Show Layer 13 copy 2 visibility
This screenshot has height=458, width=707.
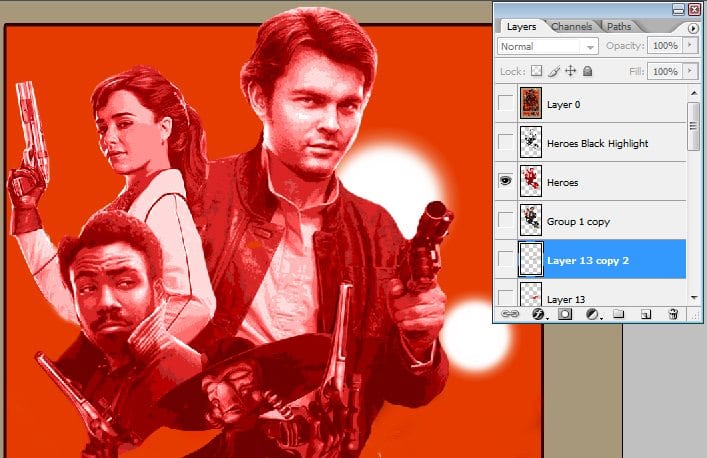[505, 259]
